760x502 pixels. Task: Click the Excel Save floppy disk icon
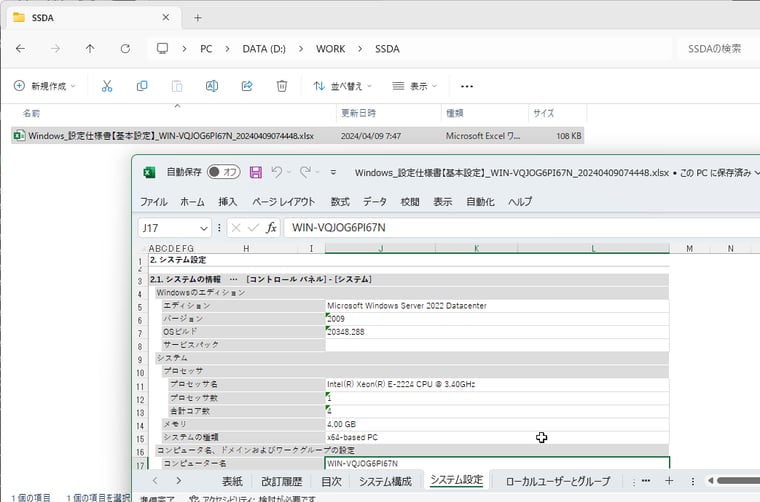[x=256, y=172]
